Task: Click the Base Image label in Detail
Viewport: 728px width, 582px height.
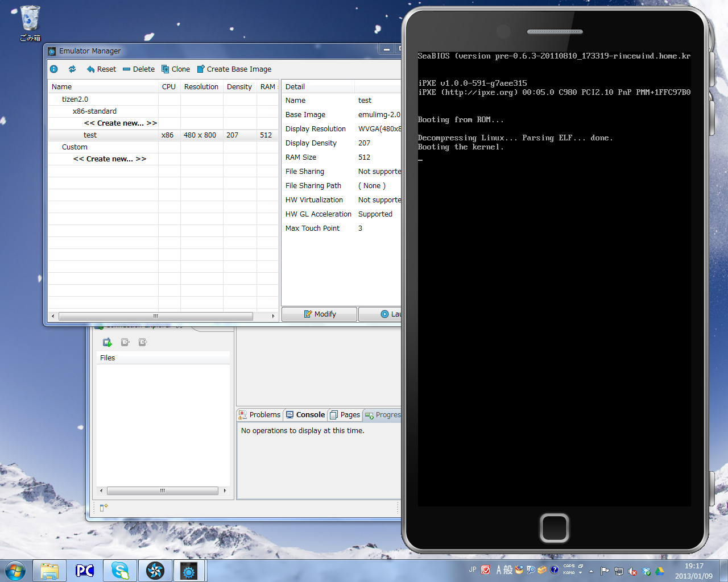Action: tap(305, 115)
